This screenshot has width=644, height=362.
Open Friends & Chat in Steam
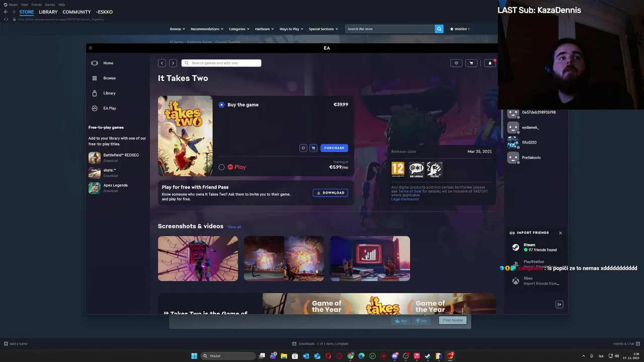[x=626, y=344]
